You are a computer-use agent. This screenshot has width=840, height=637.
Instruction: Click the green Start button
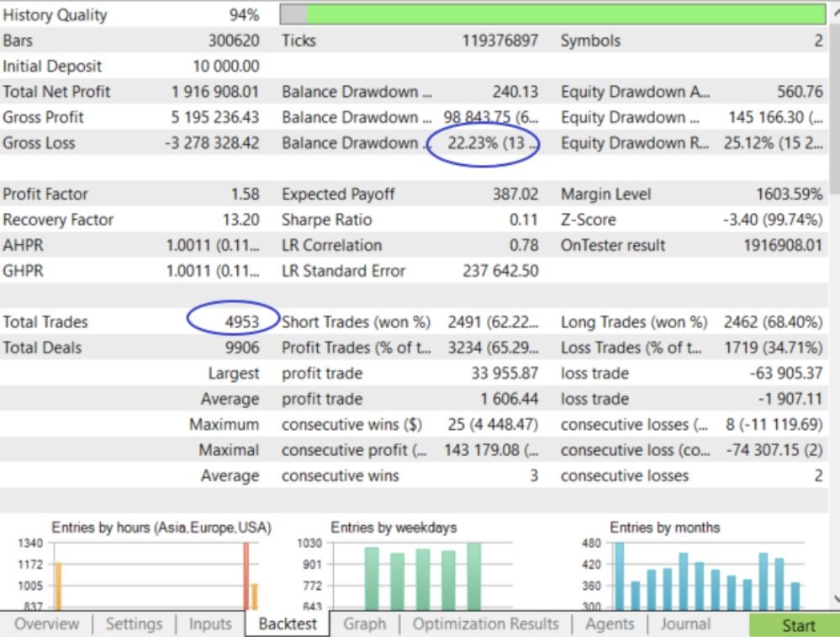794,625
